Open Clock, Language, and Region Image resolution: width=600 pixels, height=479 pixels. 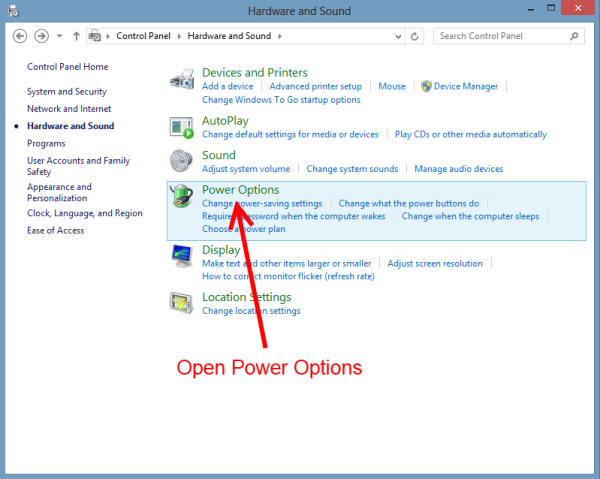pyautogui.click(x=85, y=213)
